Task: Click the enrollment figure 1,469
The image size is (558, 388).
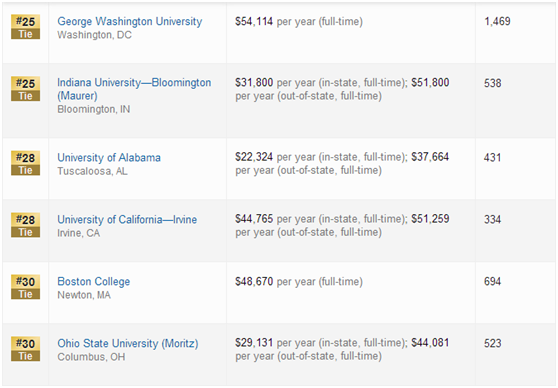Action: click(497, 21)
